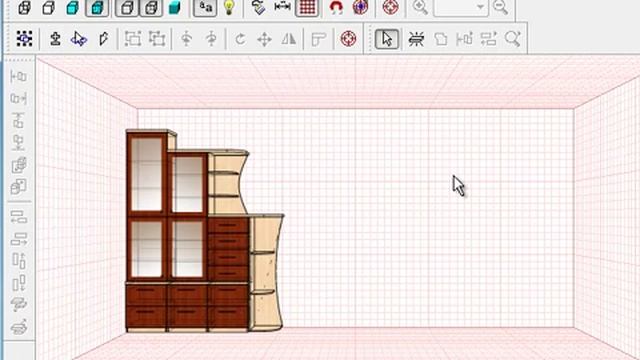Click the zoom out magnifier
Image resolution: width=640 pixels, height=360 pixels.
500,7
